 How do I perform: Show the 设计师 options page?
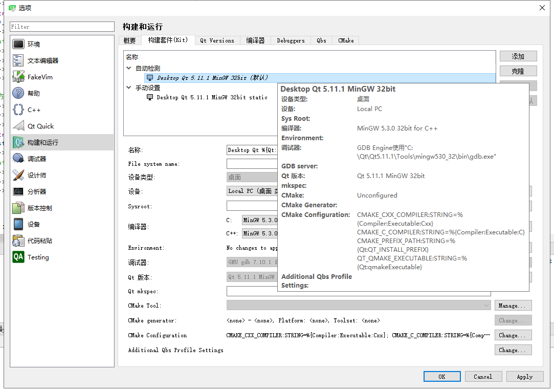coord(62,175)
